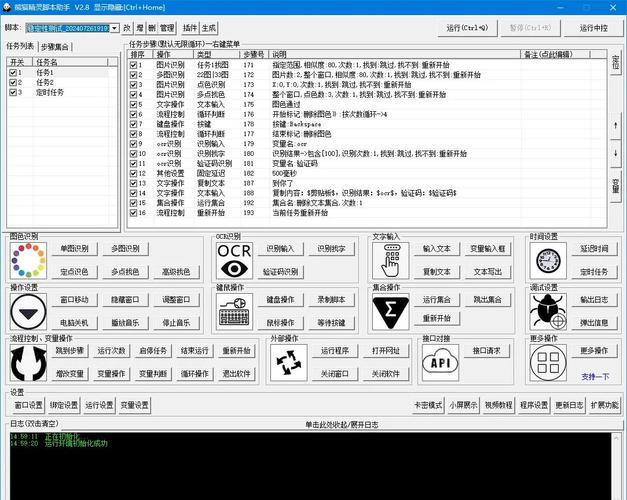Click the external operation arrows icon
This screenshot has height=500, width=627.
click(x=290, y=363)
